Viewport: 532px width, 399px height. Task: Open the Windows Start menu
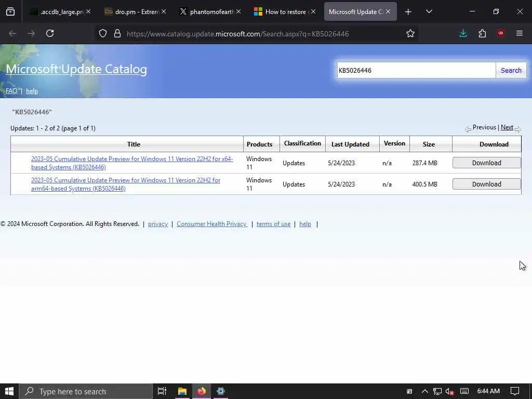click(x=9, y=391)
